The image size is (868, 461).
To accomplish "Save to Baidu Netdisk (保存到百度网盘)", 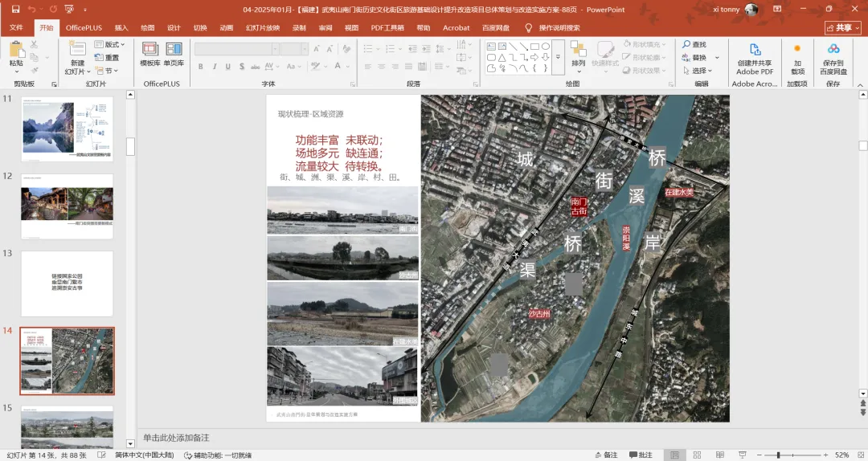I will [833, 53].
